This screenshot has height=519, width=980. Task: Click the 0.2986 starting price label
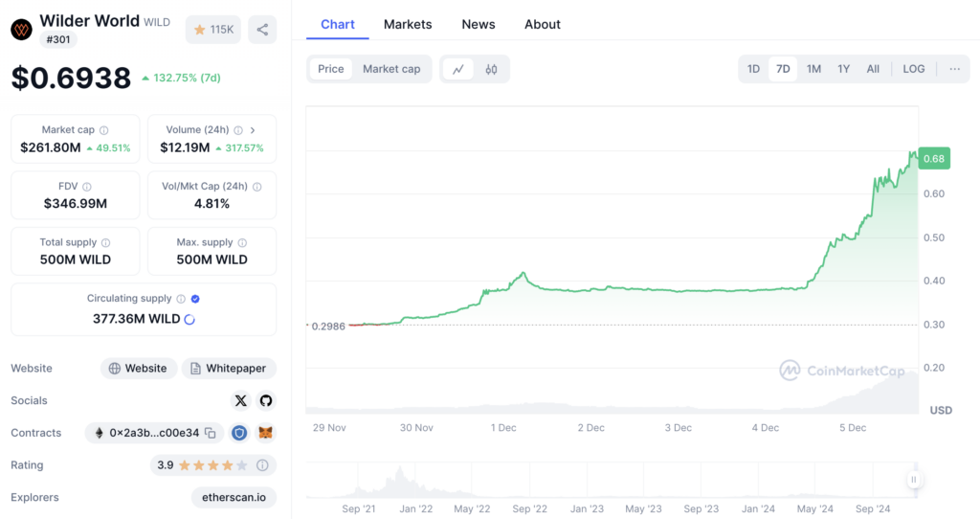tap(328, 327)
